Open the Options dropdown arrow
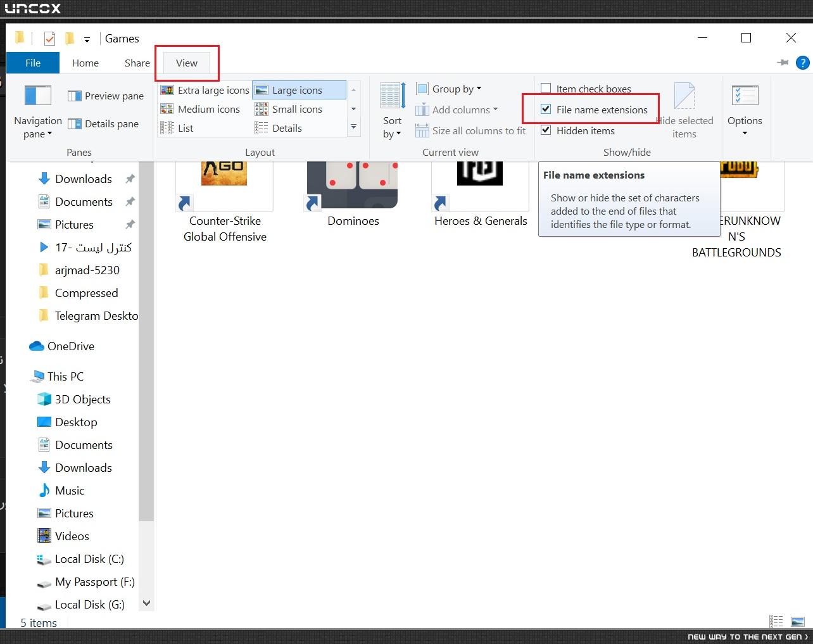 tap(745, 134)
